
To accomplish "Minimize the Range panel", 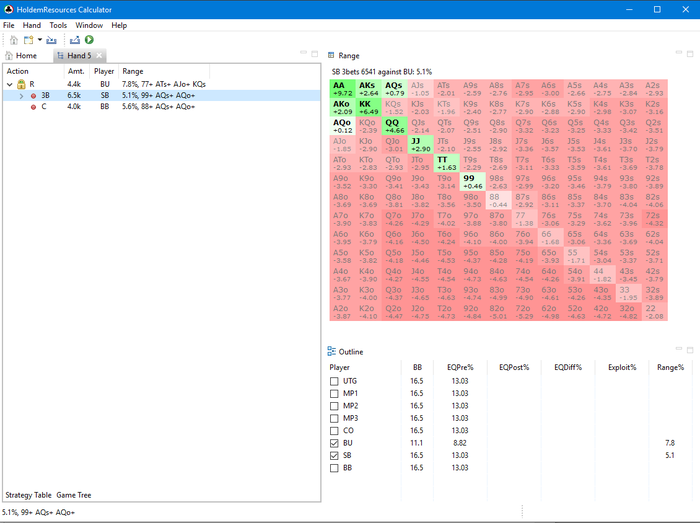I will 679,53.
